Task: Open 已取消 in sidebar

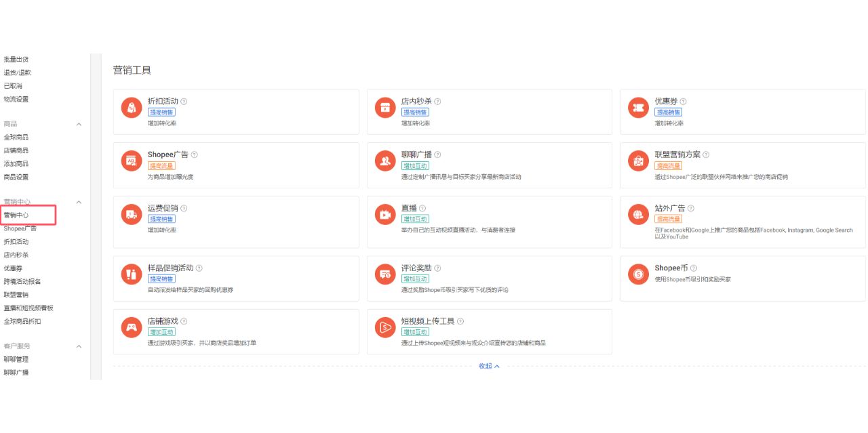Action: (x=13, y=86)
